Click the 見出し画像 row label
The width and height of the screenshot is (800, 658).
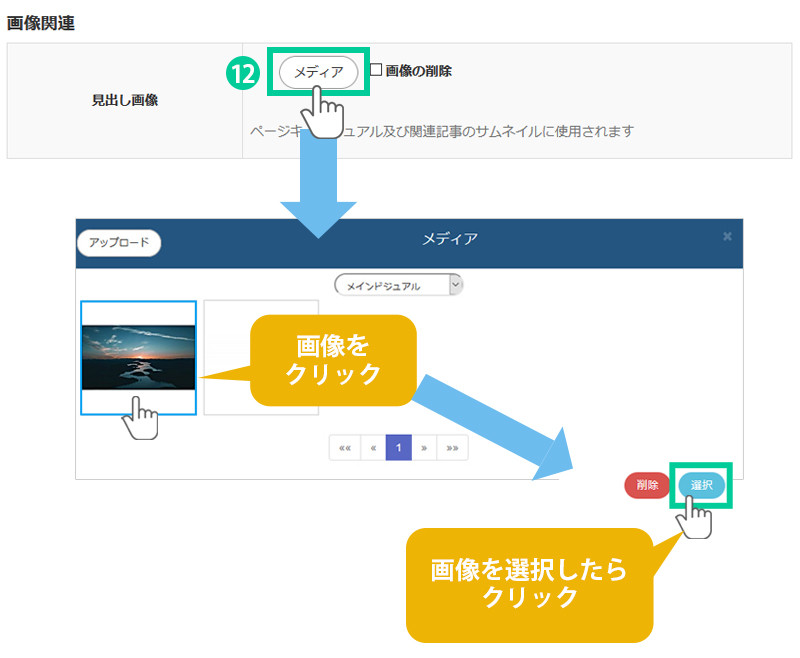pyautogui.click(x=125, y=101)
